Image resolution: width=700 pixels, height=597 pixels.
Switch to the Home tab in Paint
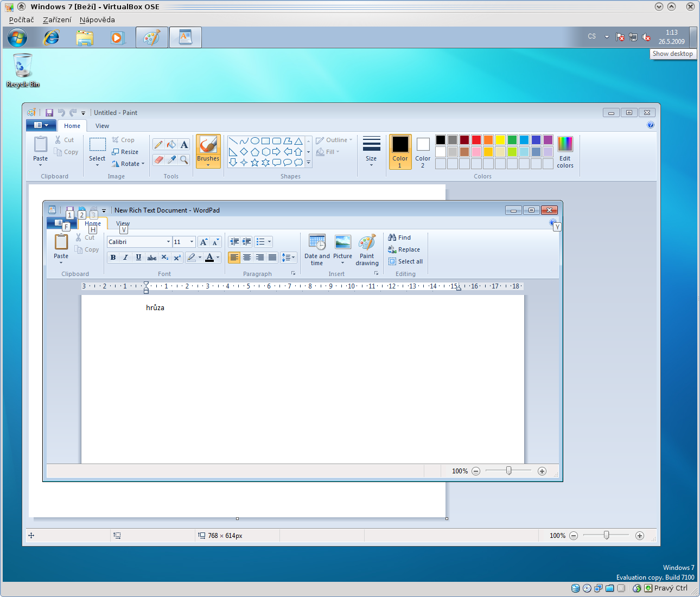click(72, 126)
